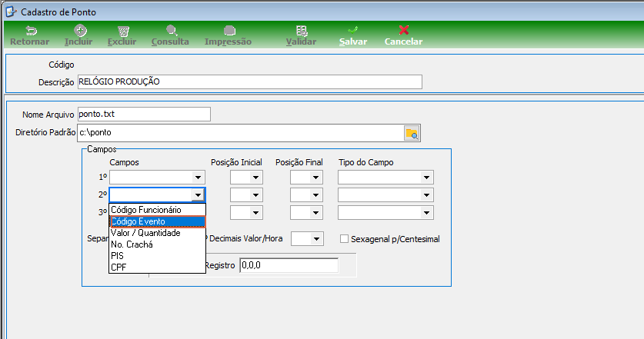This screenshot has height=339, width=644.
Task: Choose CPF option in list
Action: tap(157, 268)
